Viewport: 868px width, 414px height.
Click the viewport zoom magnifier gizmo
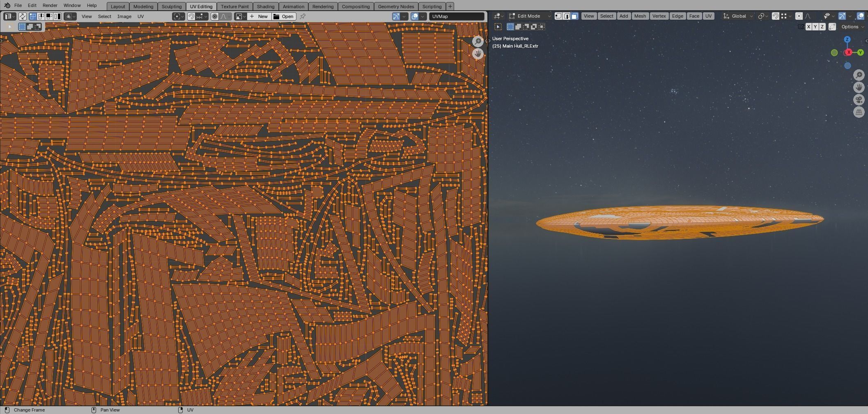(859, 75)
